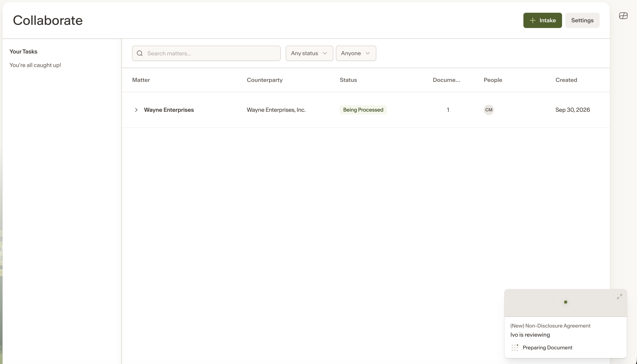Click the Being Processed status badge
The image size is (637, 364).
pos(363,110)
